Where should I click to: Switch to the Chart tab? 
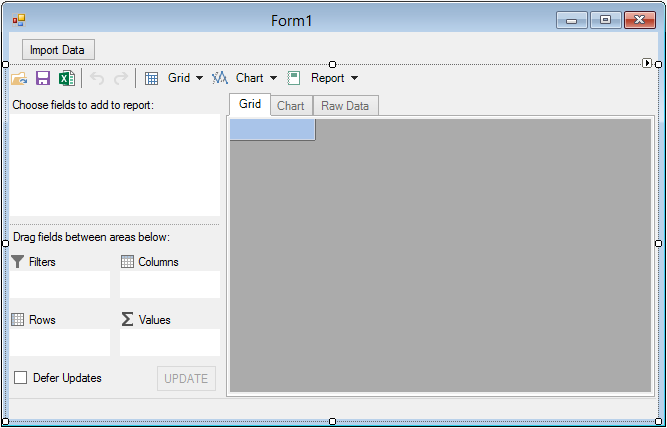click(x=291, y=106)
